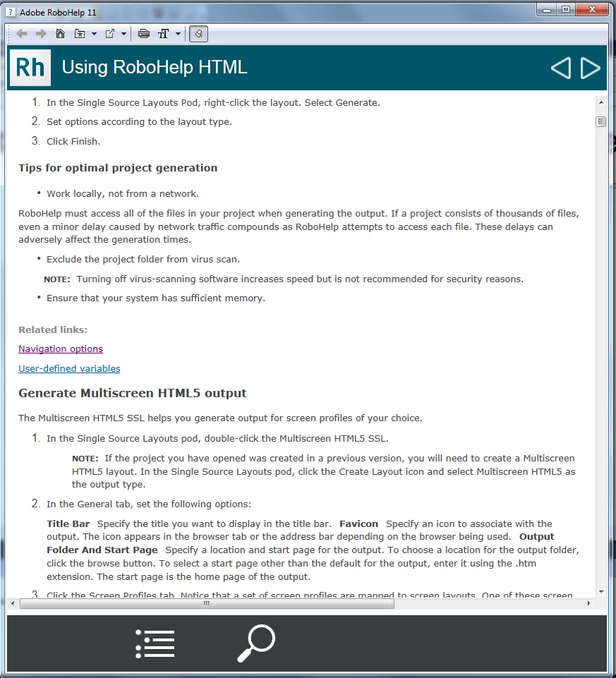Click bold 'Title Bar' option label

[68, 524]
